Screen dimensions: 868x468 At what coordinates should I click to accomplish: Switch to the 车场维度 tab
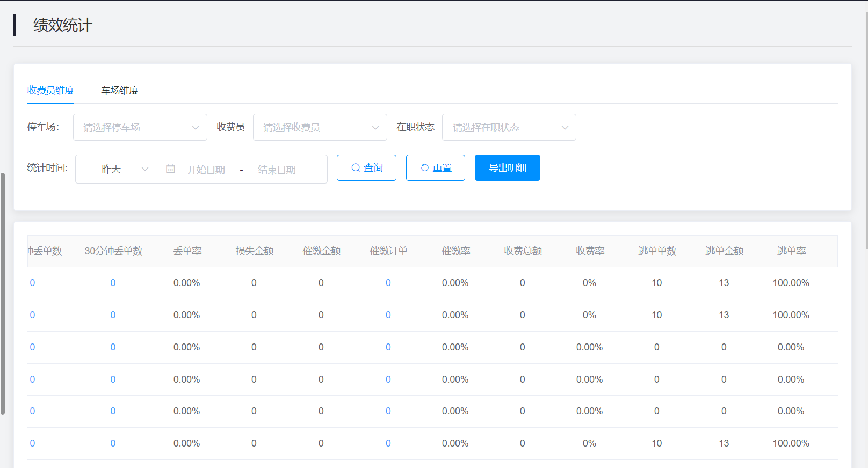click(x=120, y=91)
